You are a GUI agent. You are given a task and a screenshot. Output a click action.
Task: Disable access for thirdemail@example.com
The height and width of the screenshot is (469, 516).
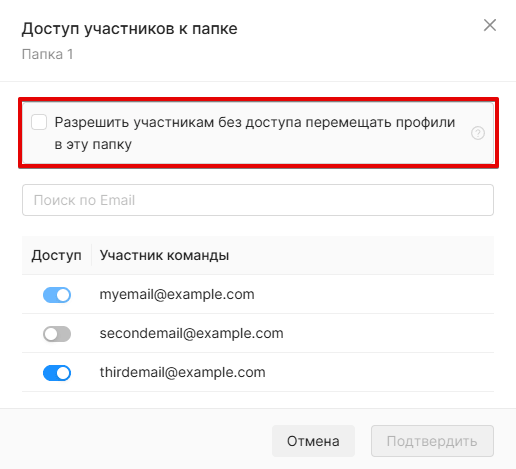57,373
